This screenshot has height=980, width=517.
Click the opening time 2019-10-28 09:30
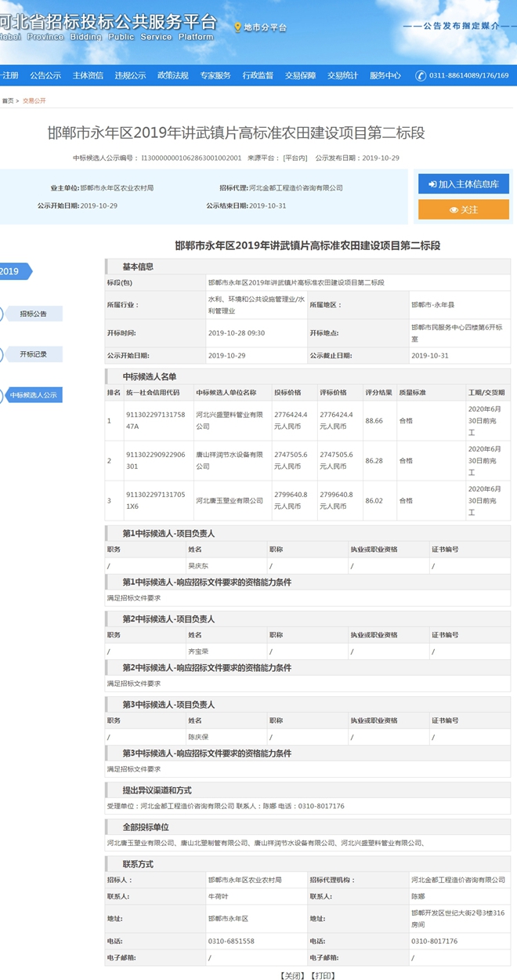click(x=237, y=332)
